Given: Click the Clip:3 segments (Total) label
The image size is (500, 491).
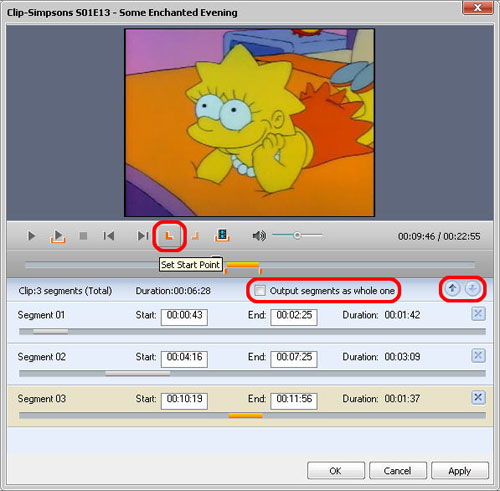Looking at the screenshot, I should [x=65, y=291].
